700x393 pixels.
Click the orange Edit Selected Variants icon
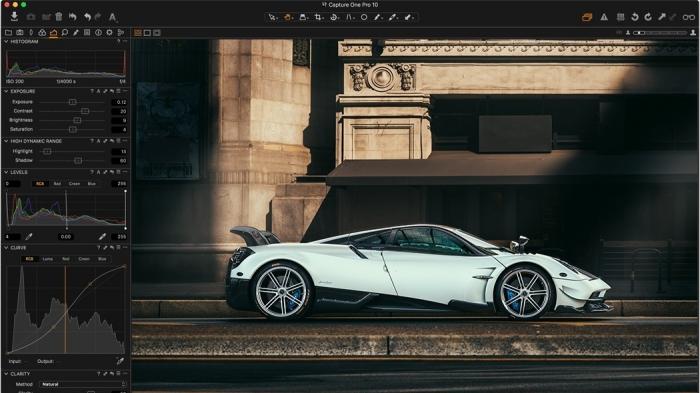click(x=587, y=17)
